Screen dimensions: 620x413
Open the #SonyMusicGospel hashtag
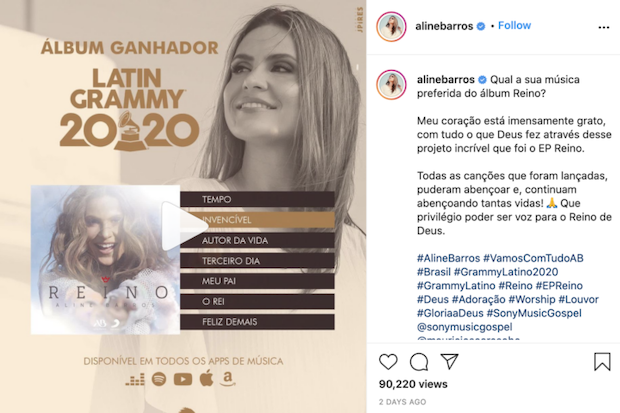(x=534, y=313)
